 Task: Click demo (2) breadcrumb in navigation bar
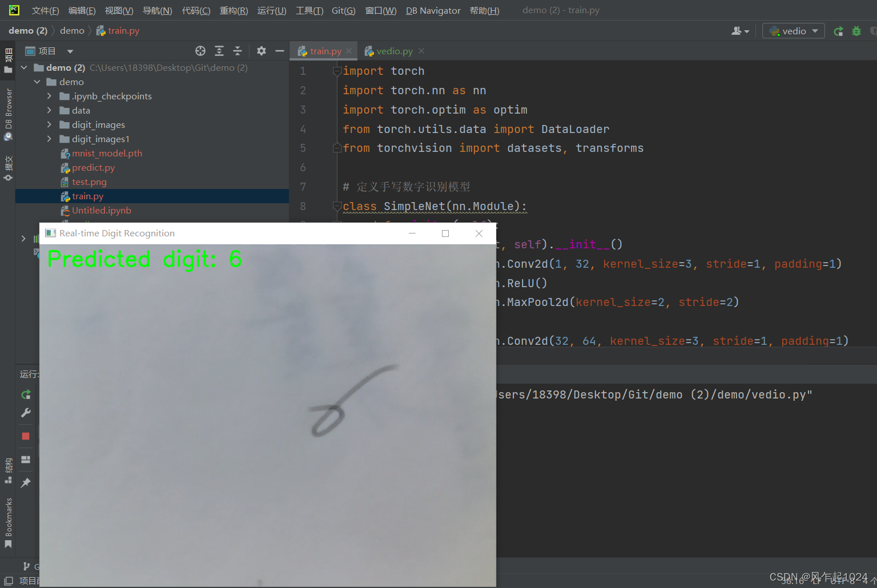(28, 31)
